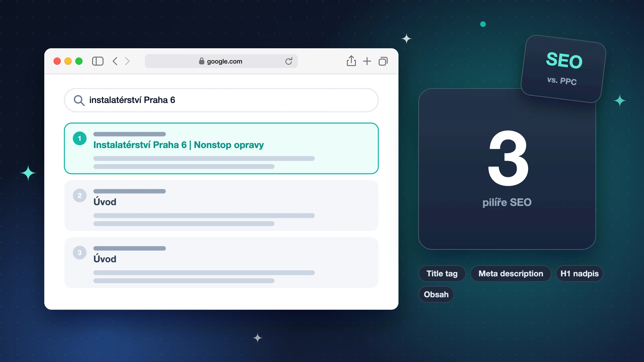Select the Title tag chip
Viewport: 644px width, 362px height.
[442, 274]
